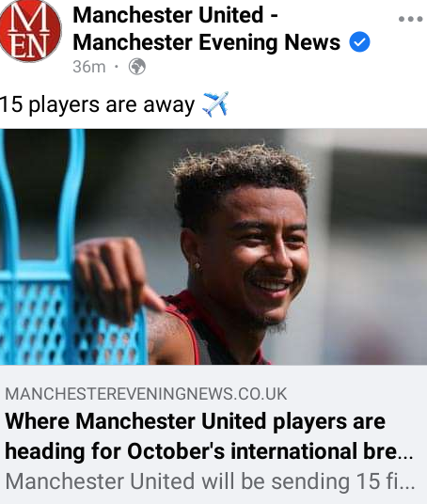Click the globe public audience icon
The width and height of the screenshot is (427, 504).
coord(137,67)
